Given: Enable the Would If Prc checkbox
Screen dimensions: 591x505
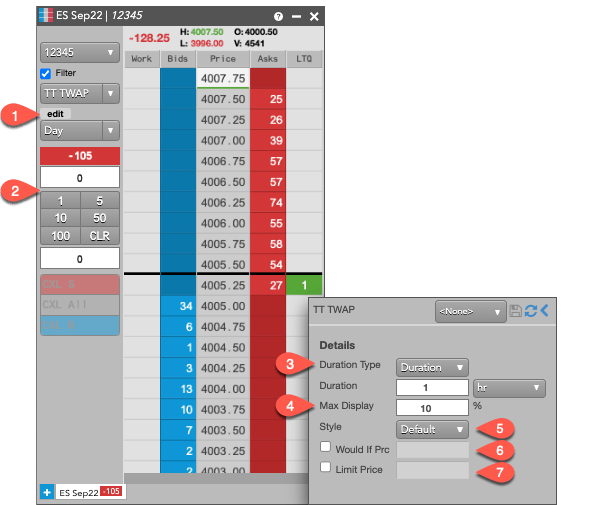Looking at the screenshot, I should 325,447.
